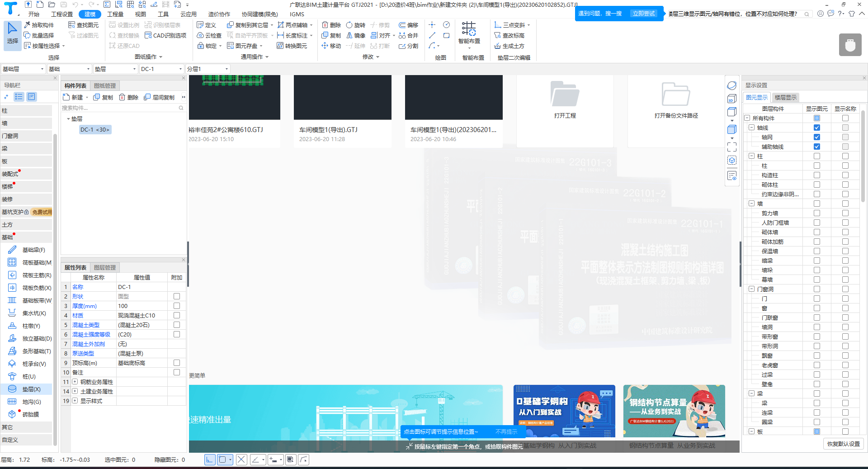868x469 pixels.
Task: Select the 筏板基础(M) component
Action: (x=30, y=262)
